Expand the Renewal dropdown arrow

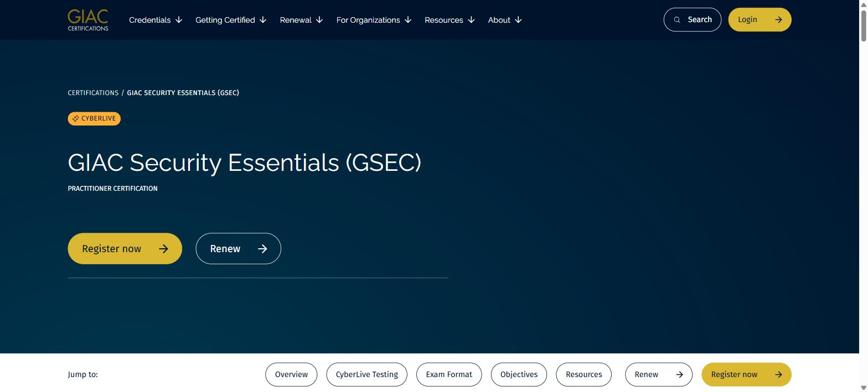pos(319,20)
